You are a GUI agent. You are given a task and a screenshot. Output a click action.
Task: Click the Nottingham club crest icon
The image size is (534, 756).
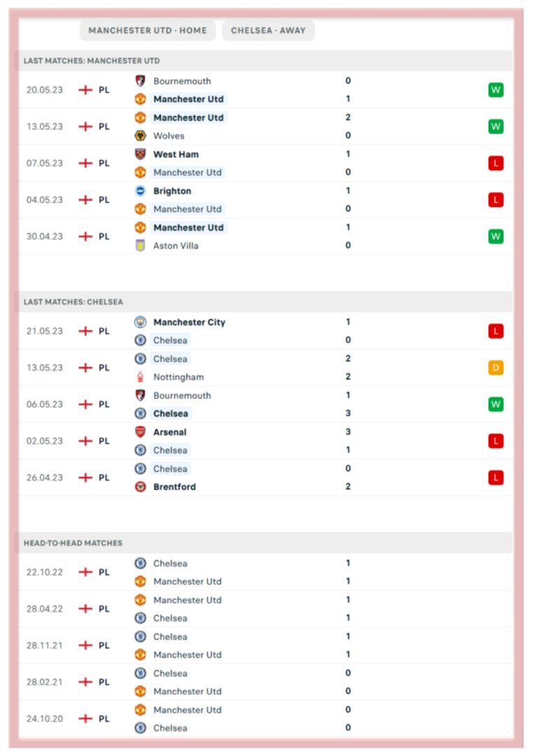click(140, 377)
